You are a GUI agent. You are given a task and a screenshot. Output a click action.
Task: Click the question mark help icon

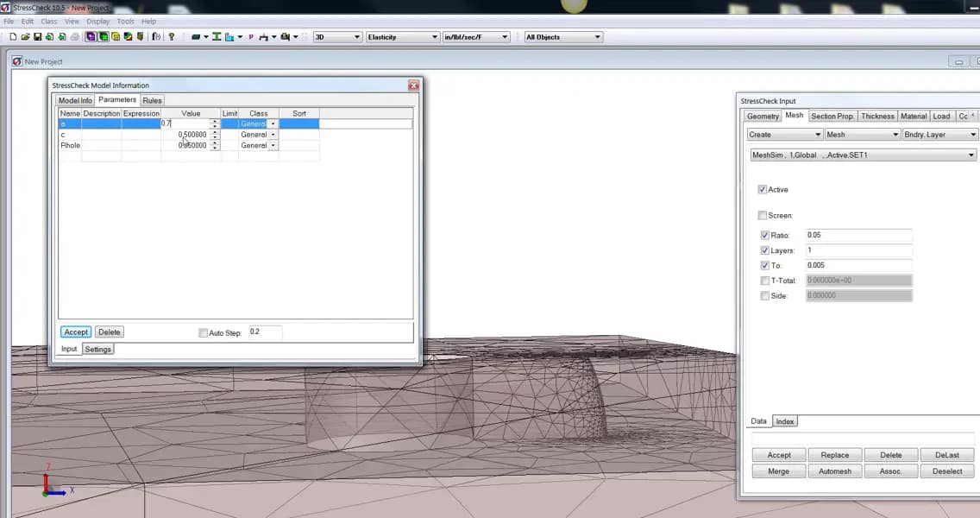tap(172, 37)
